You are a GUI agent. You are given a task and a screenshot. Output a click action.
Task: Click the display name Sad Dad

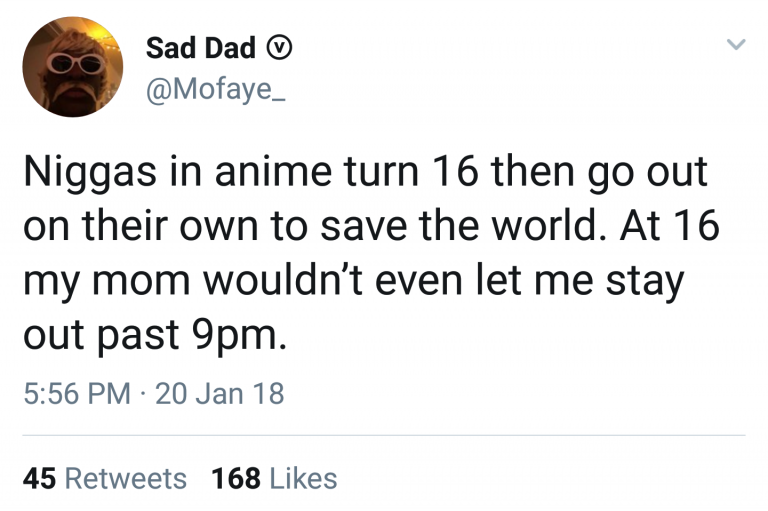(201, 47)
